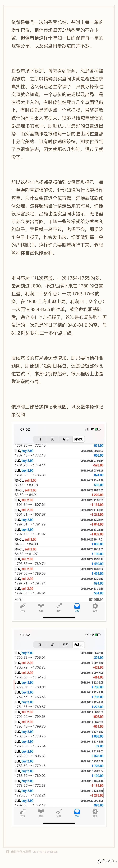Select 月份 tab in first trade history screenshot
The image size is (118, 868).
[66, 439]
